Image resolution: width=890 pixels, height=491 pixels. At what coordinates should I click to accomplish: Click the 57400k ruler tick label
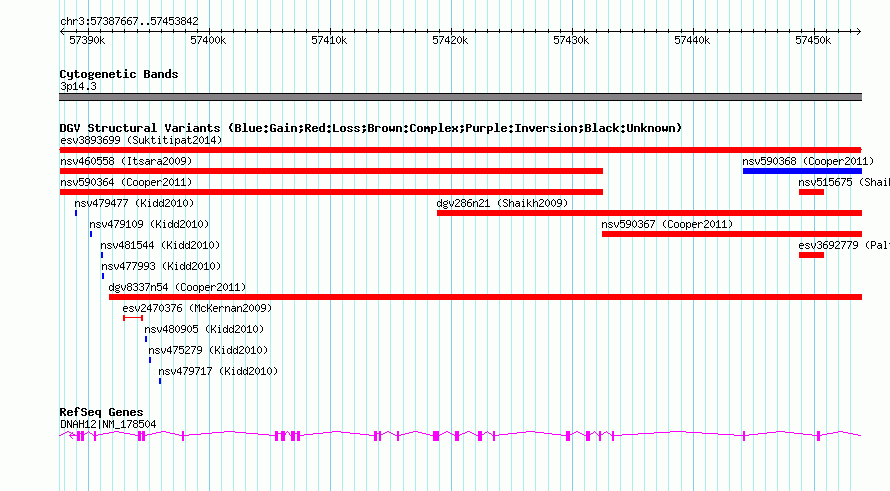coord(208,40)
